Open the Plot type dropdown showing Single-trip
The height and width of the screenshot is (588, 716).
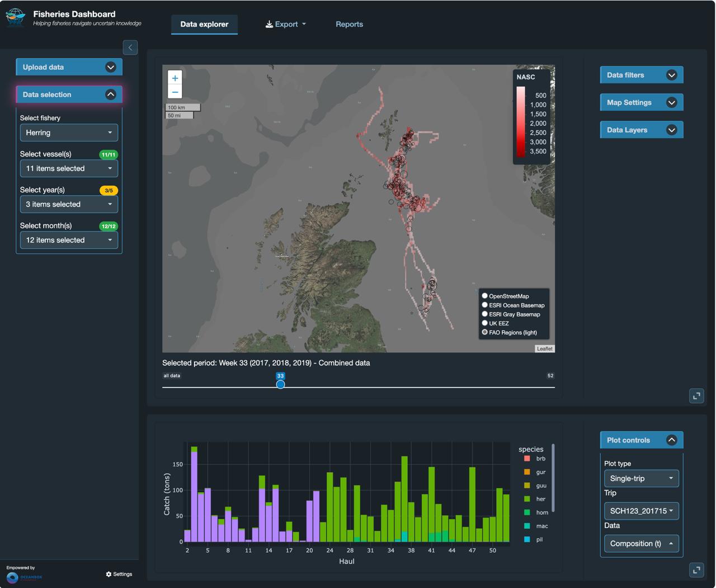641,478
